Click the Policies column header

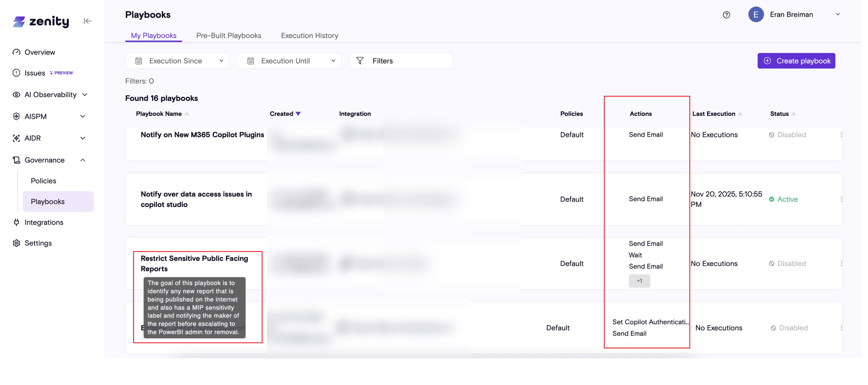[x=571, y=114]
